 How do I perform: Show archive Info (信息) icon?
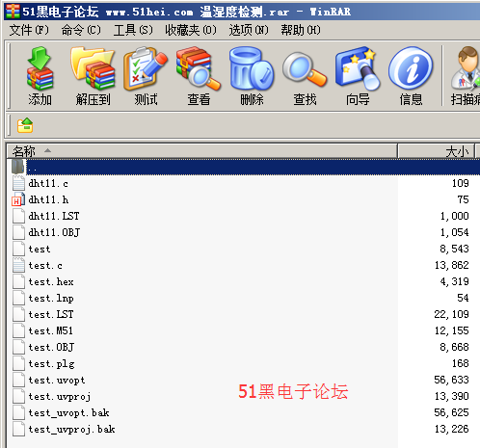point(411,76)
